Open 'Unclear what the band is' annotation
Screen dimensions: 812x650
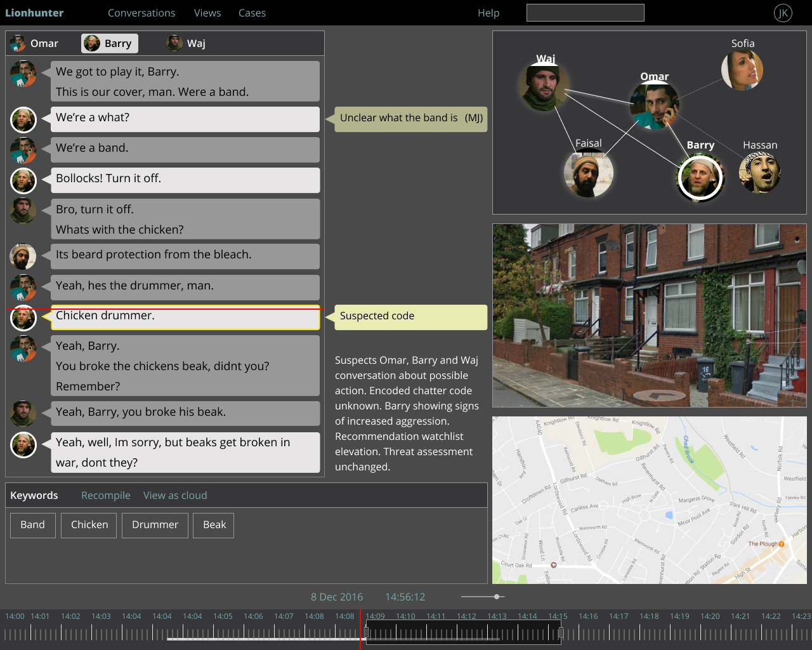[411, 119]
